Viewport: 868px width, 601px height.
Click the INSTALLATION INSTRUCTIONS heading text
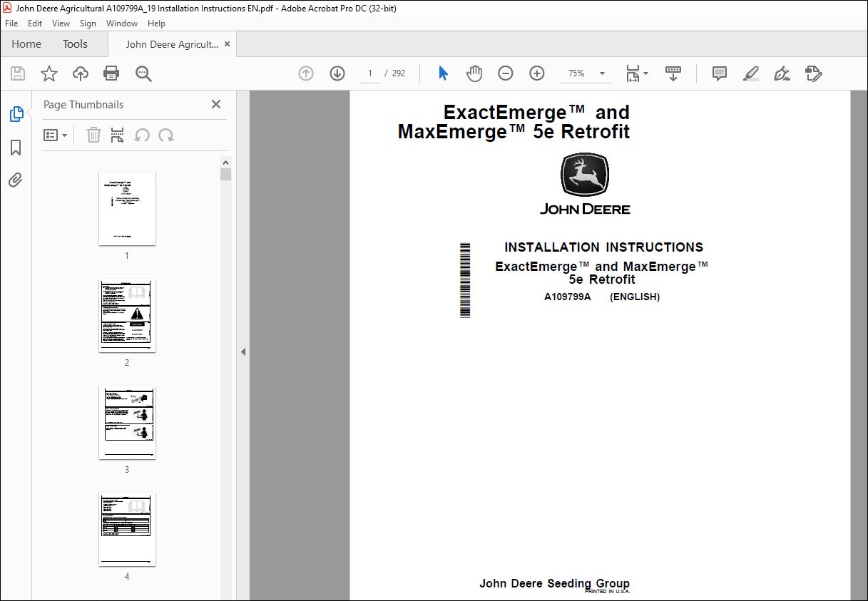click(x=603, y=247)
